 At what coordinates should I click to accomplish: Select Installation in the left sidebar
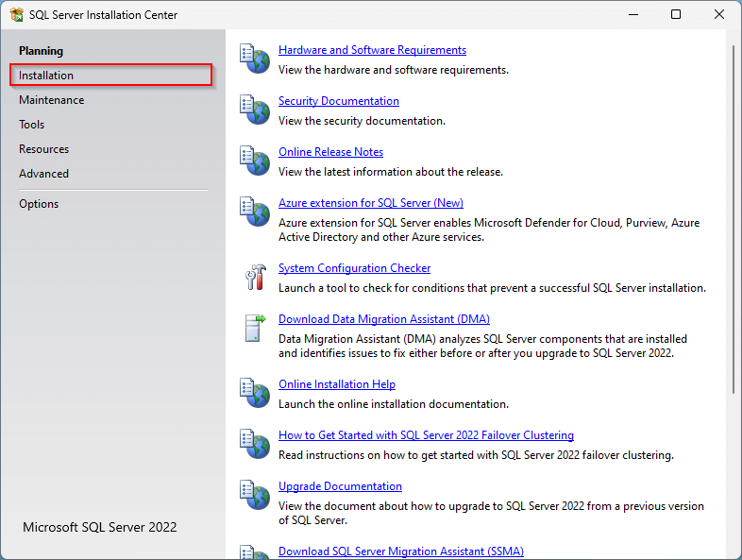(46, 76)
